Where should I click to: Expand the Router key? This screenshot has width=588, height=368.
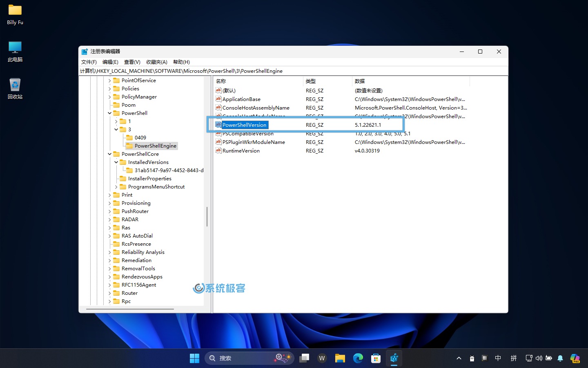110,293
